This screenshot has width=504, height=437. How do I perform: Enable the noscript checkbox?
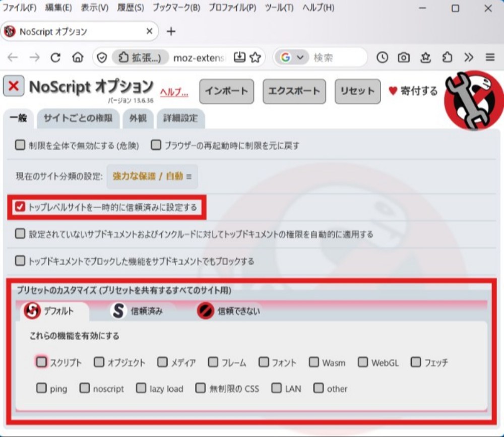(x=85, y=388)
